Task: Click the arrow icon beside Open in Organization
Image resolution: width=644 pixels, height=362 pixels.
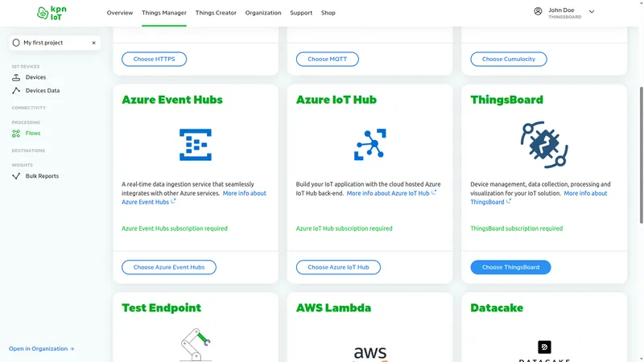Action: pyautogui.click(x=72, y=349)
